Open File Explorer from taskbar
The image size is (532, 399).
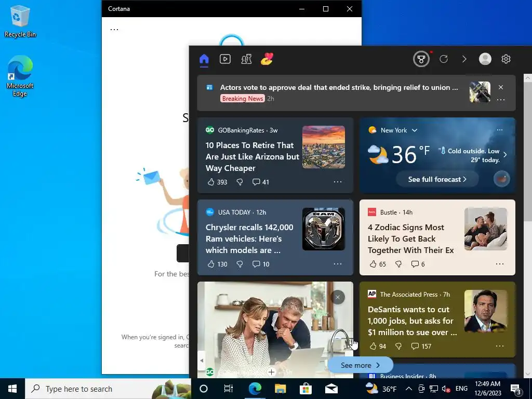click(x=280, y=389)
